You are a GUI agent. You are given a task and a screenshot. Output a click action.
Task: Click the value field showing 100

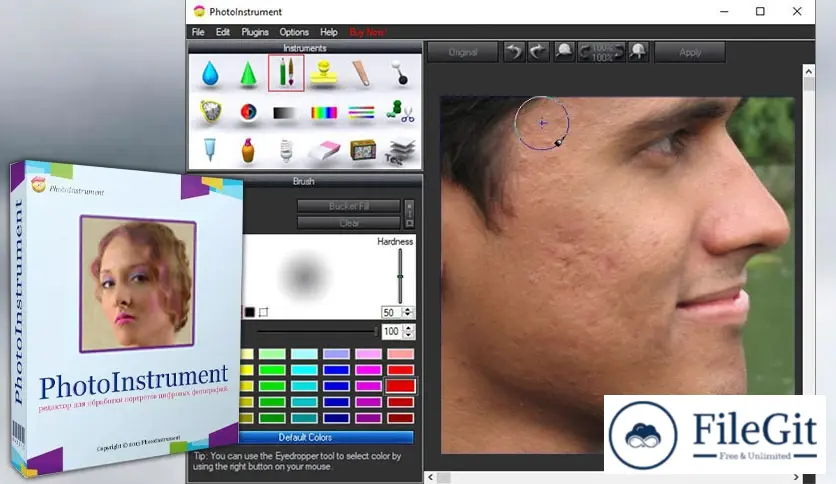click(393, 332)
